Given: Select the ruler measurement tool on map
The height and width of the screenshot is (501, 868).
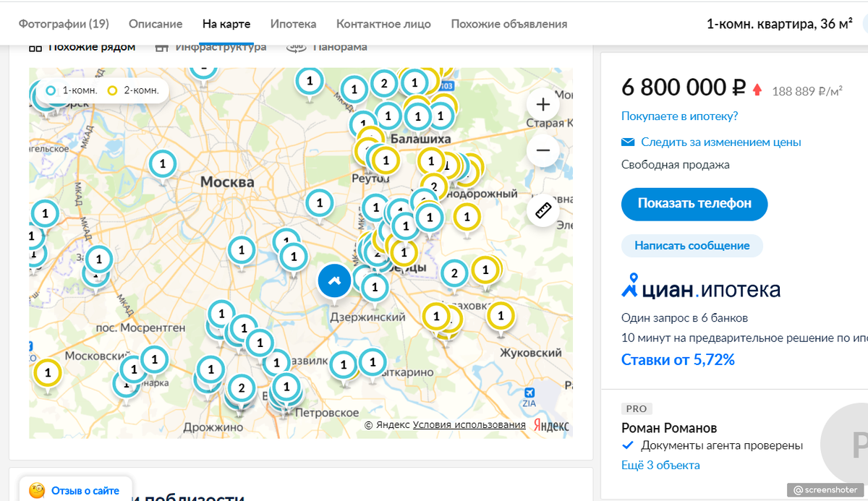Looking at the screenshot, I should click(543, 210).
